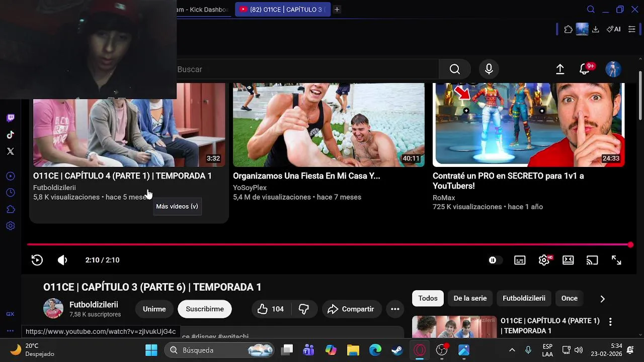Open YouTube notifications bell with 9+ badge
The width and height of the screenshot is (644, 362).
585,69
